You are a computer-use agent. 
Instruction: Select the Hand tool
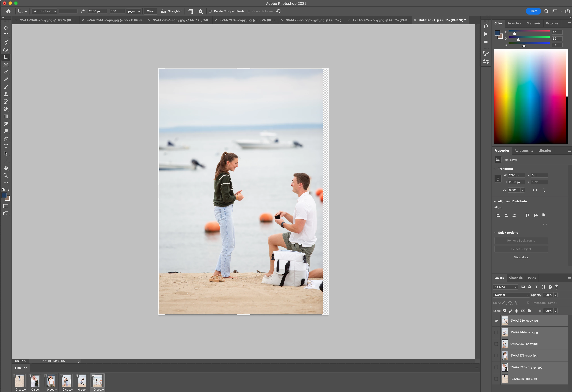(x=6, y=168)
